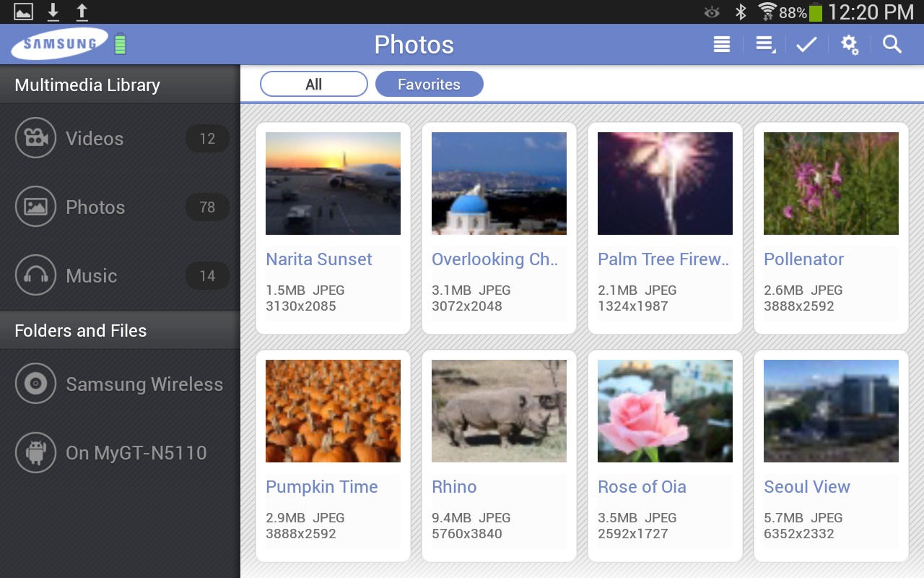Screen dimensions: 924x578
Task: Tap the Pumpkin Time title
Action: (322, 487)
